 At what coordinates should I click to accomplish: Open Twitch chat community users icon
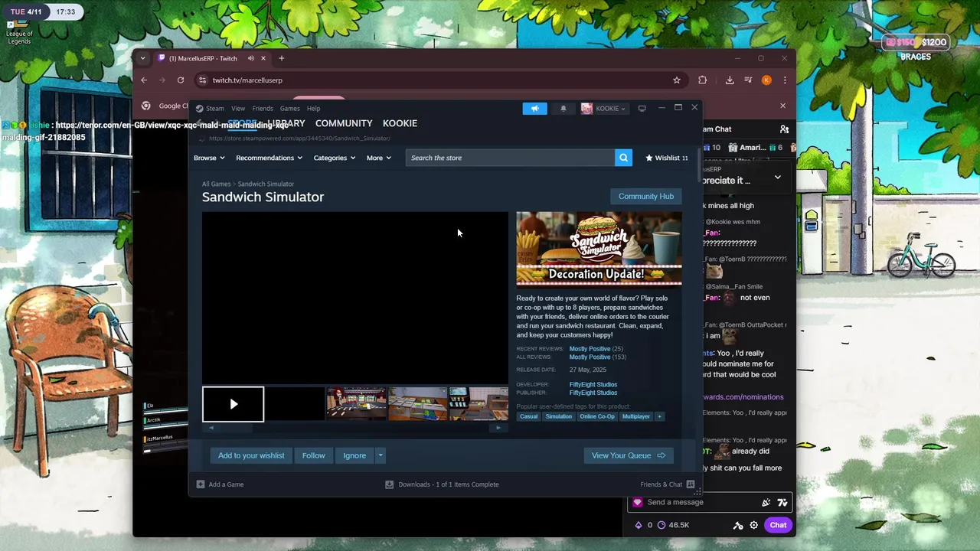784,129
